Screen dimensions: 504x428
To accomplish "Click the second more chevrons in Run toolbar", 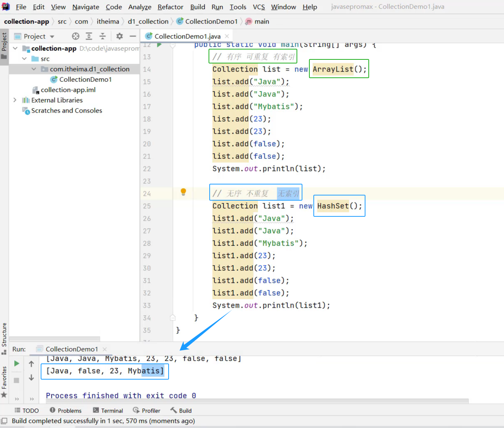I will click(32, 399).
